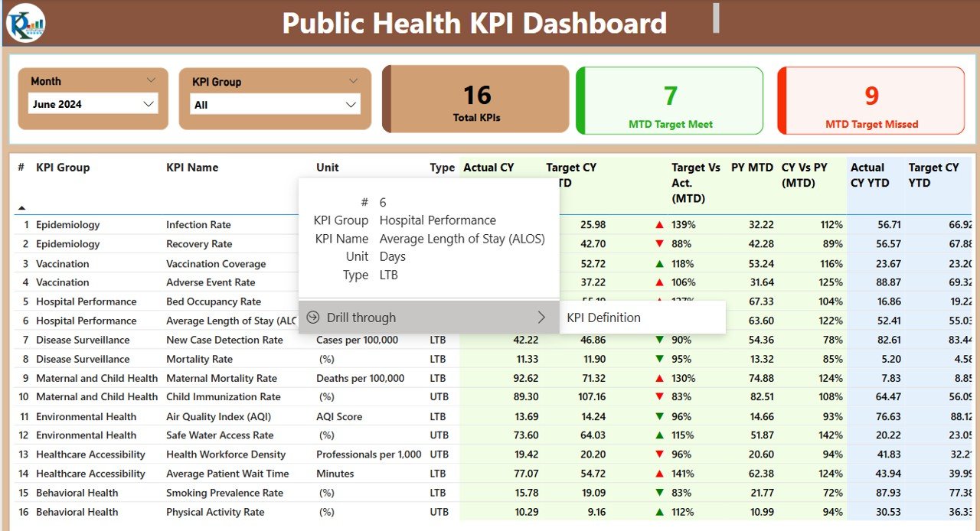Click the MTD Target Missed card
980x531 pixels.
(871, 100)
